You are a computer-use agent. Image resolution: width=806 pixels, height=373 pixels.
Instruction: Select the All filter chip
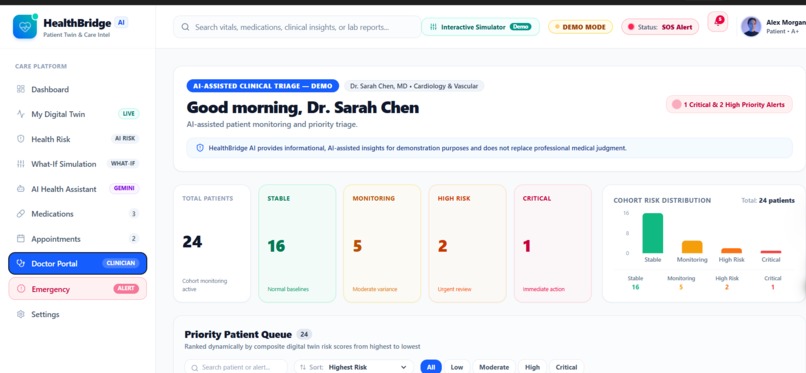pyautogui.click(x=431, y=367)
